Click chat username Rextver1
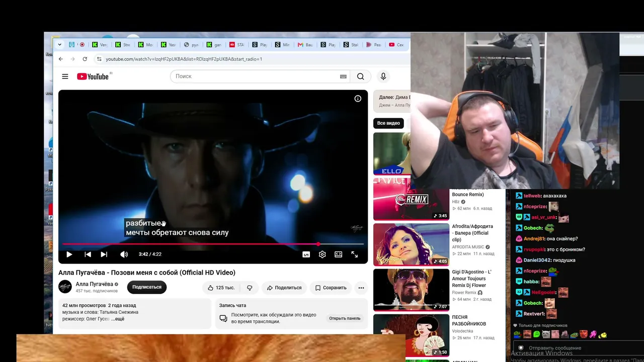This screenshot has height=362, width=644. point(534,314)
